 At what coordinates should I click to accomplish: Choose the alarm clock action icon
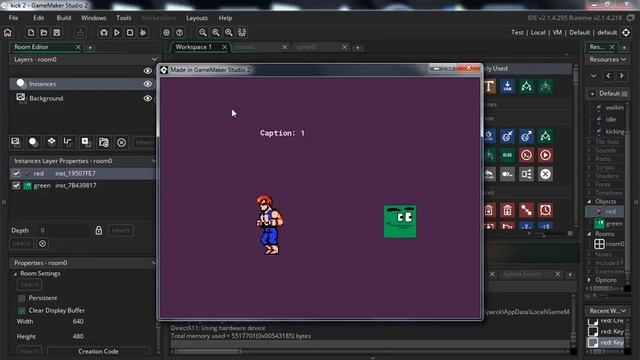coord(545,210)
